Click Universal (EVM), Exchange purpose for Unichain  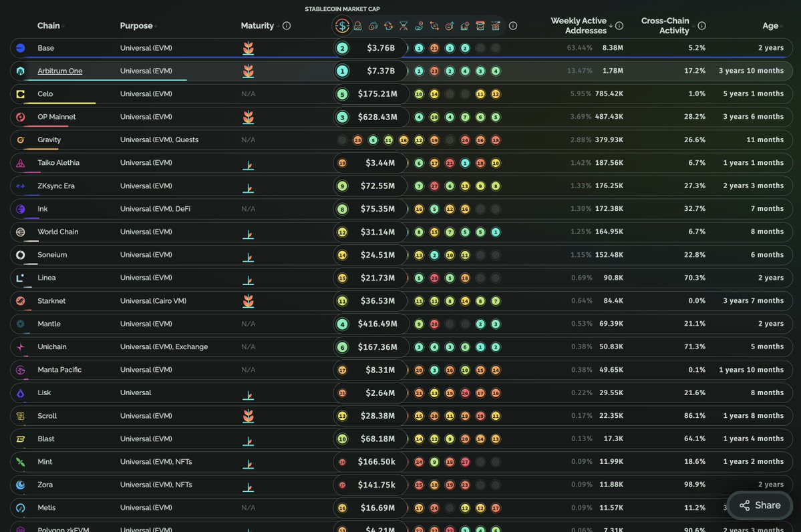coord(164,346)
